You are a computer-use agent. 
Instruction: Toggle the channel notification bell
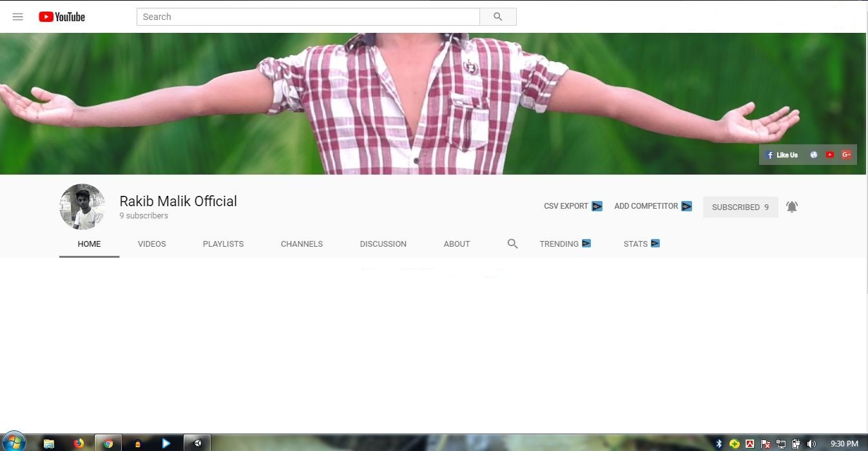tap(792, 206)
